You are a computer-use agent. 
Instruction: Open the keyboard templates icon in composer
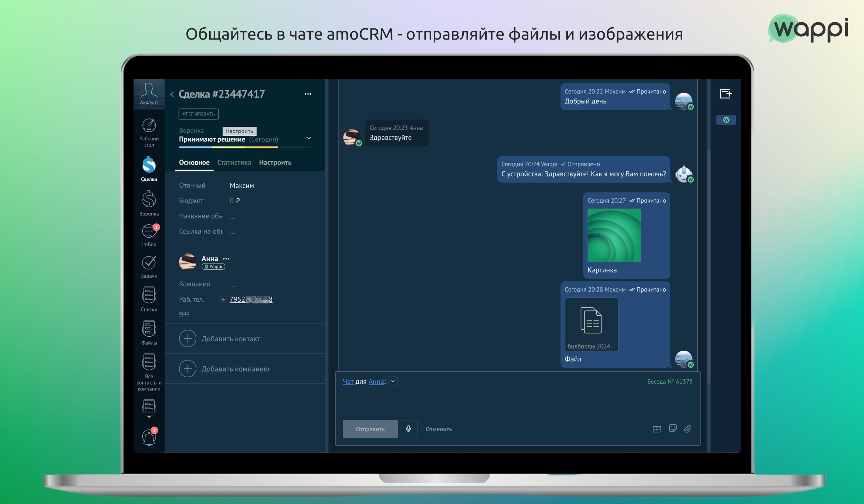coord(657,429)
